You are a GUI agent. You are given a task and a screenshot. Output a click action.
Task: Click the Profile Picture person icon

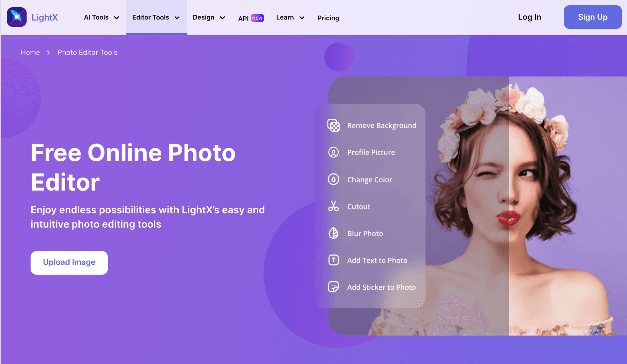coord(333,152)
